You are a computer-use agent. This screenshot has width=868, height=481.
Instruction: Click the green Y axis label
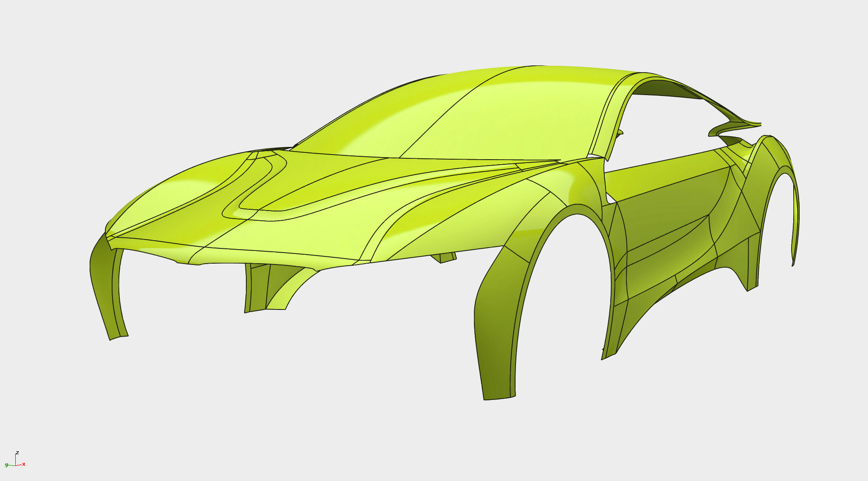(x=6, y=465)
